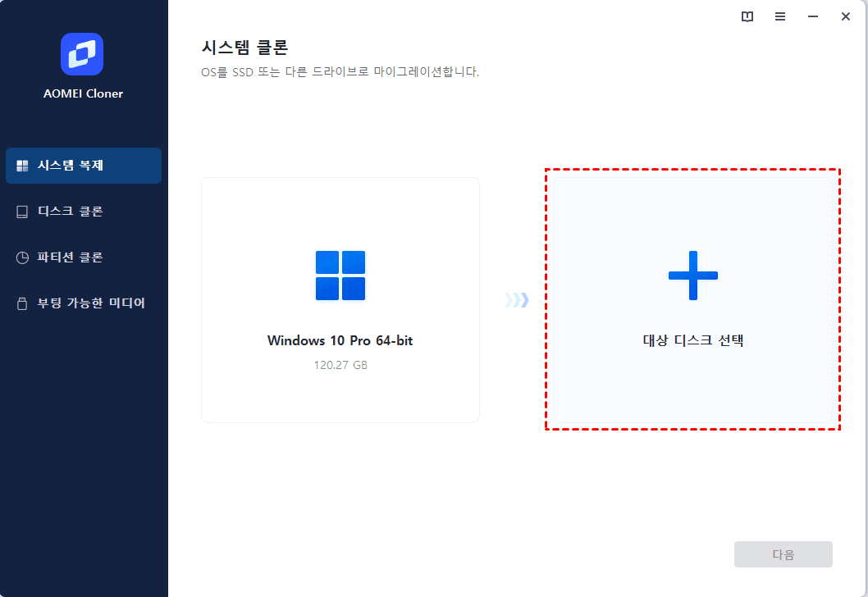Close the AOMEI Cloner window
This screenshot has width=868, height=597.
[845, 16]
